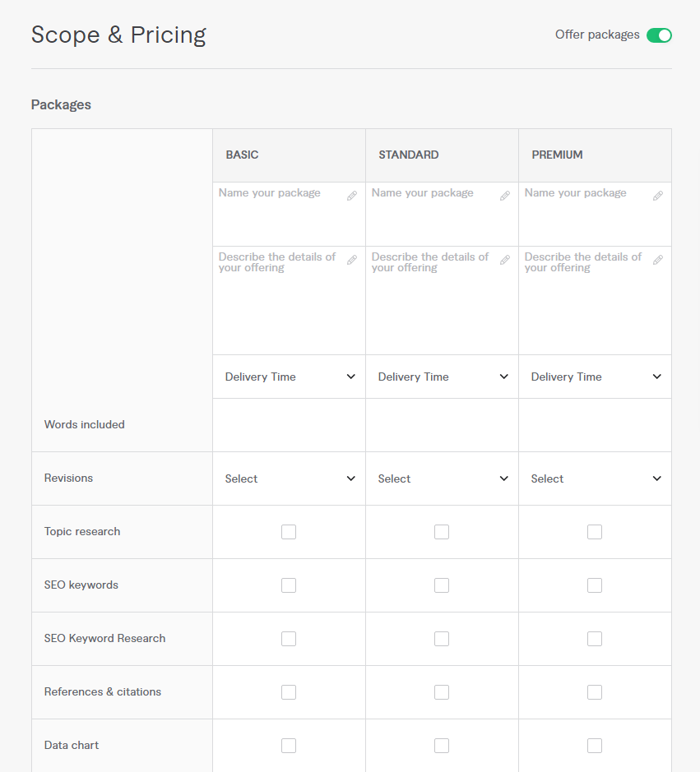Click pencil icon beside Premium package name

[658, 196]
